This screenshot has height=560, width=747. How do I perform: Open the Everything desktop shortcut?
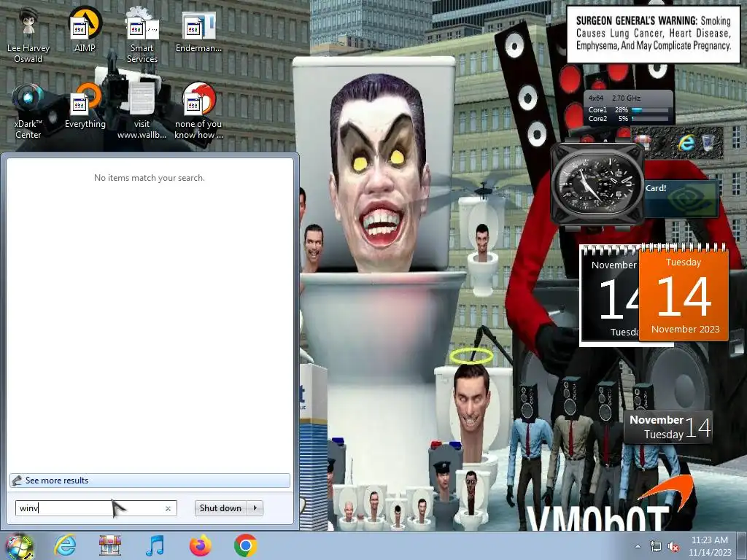click(x=85, y=106)
